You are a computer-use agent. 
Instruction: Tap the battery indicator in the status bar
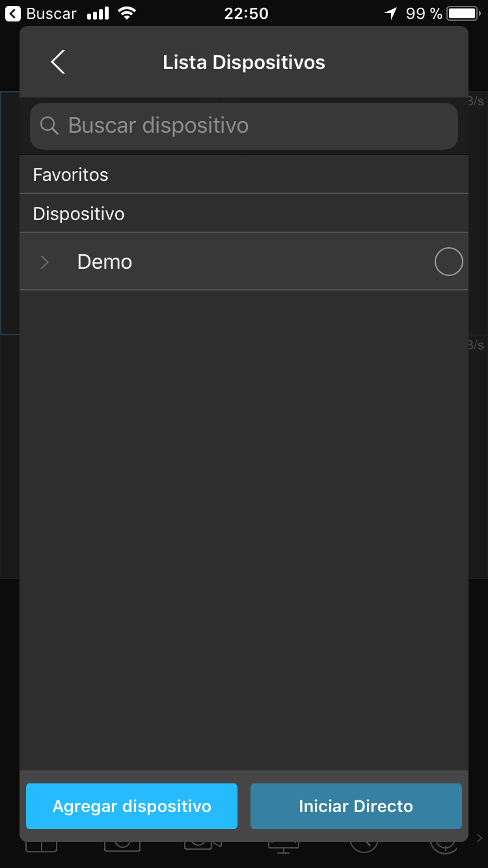(463, 13)
